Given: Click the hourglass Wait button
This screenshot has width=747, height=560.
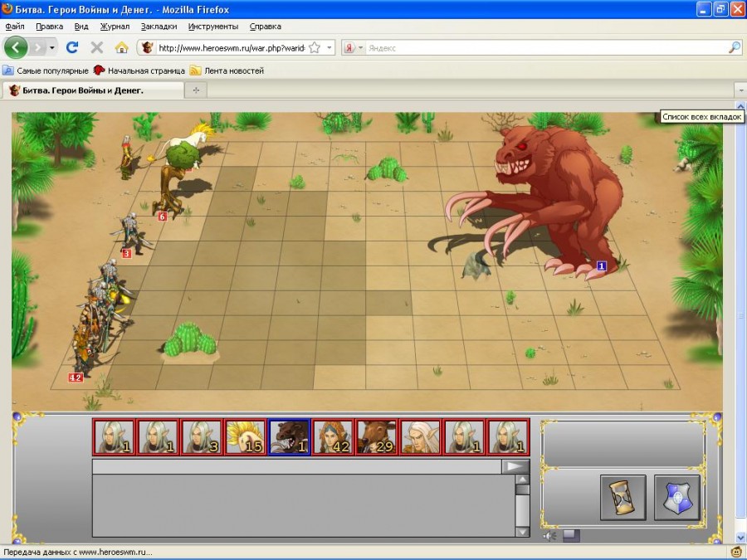Looking at the screenshot, I should [x=623, y=497].
